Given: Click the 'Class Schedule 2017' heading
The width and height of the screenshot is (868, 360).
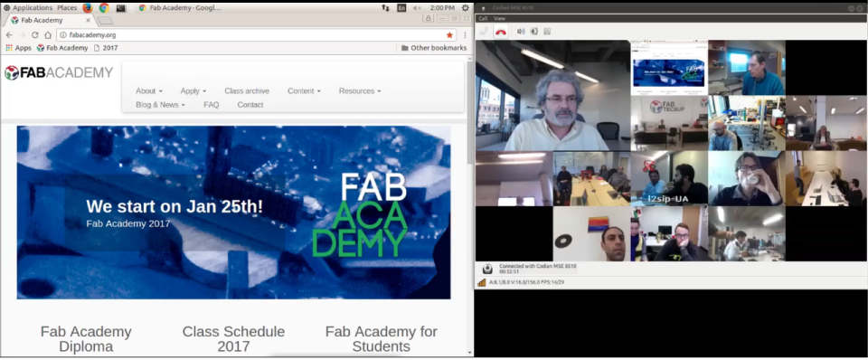Looking at the screenshot, I should click(x=233, y=339).
